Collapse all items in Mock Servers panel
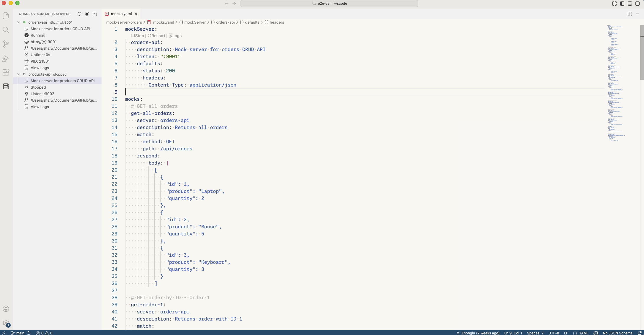 coord(95,14)
